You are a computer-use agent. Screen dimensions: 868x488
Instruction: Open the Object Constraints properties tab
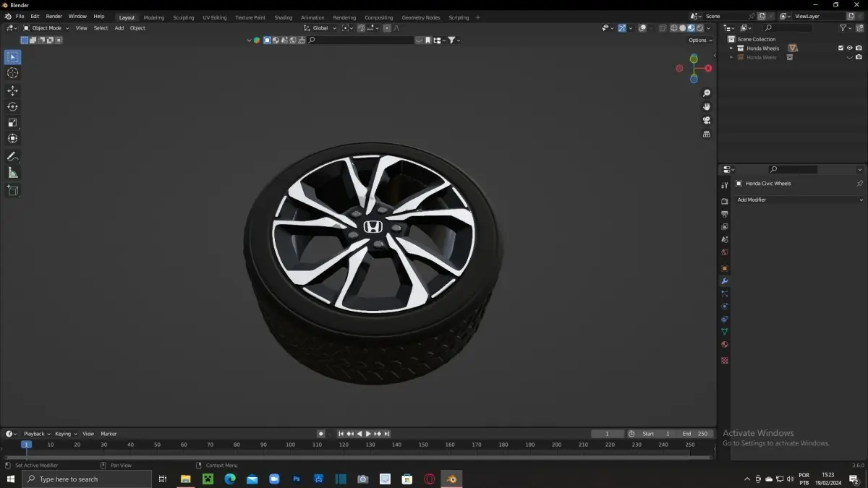(724, 319)
